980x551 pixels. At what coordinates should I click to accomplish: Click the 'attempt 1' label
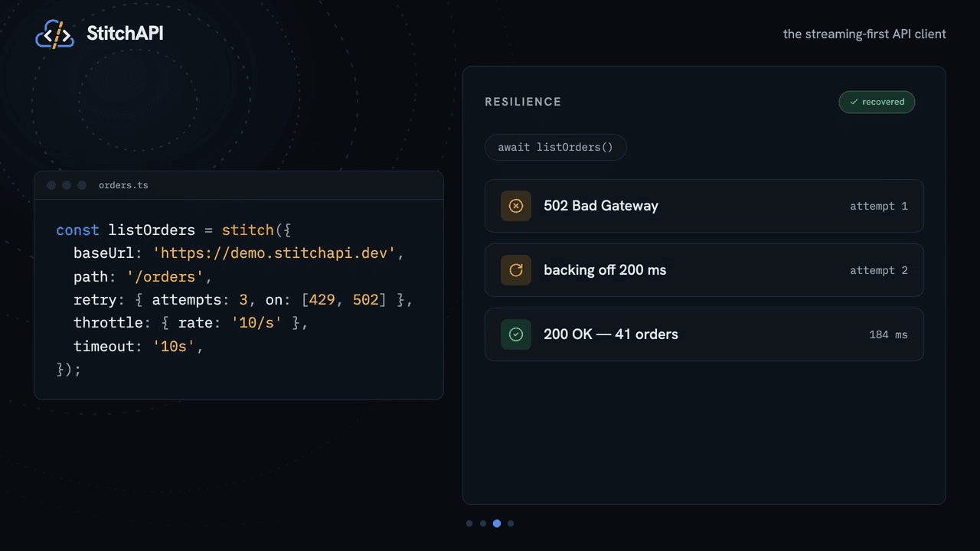879,206
